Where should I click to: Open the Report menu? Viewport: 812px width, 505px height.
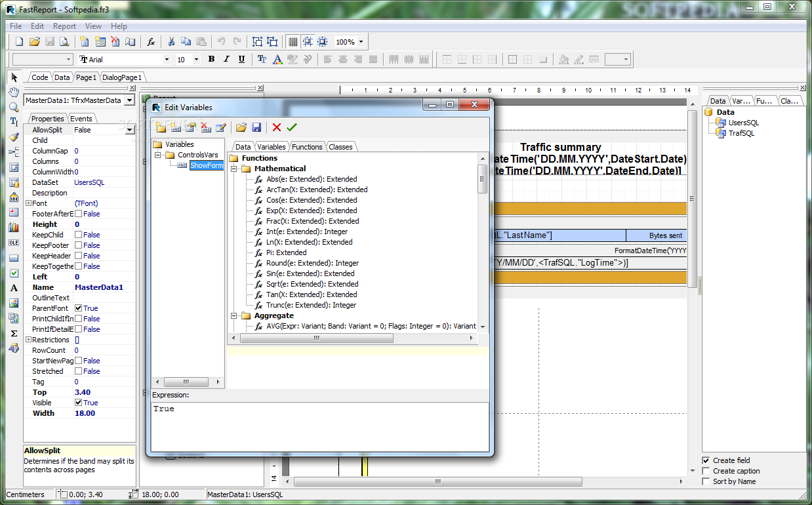[x=65, y=26]
